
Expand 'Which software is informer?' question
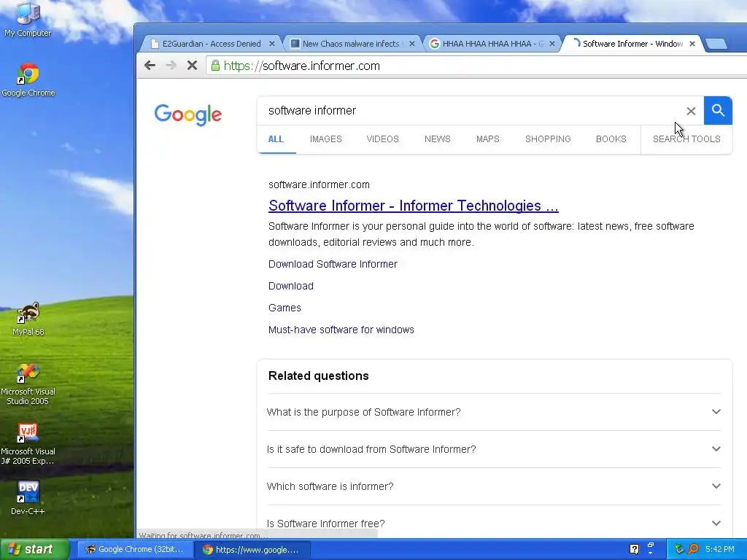[x=494, y=486]
